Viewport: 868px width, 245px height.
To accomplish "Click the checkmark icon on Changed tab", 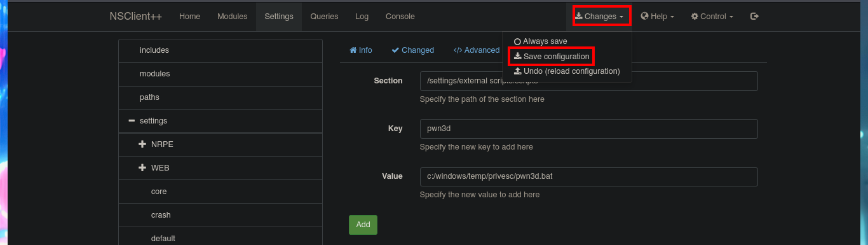I will coord(395,50).
